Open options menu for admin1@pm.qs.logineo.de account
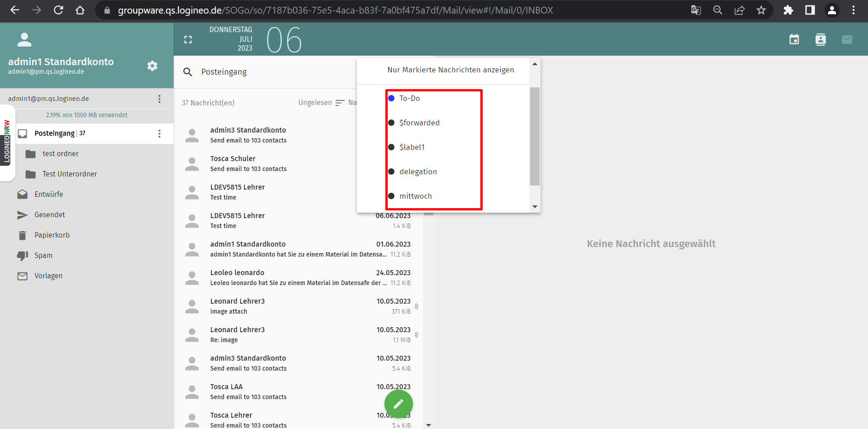Viewport: 868px width, 429px height. coord(159,99)
